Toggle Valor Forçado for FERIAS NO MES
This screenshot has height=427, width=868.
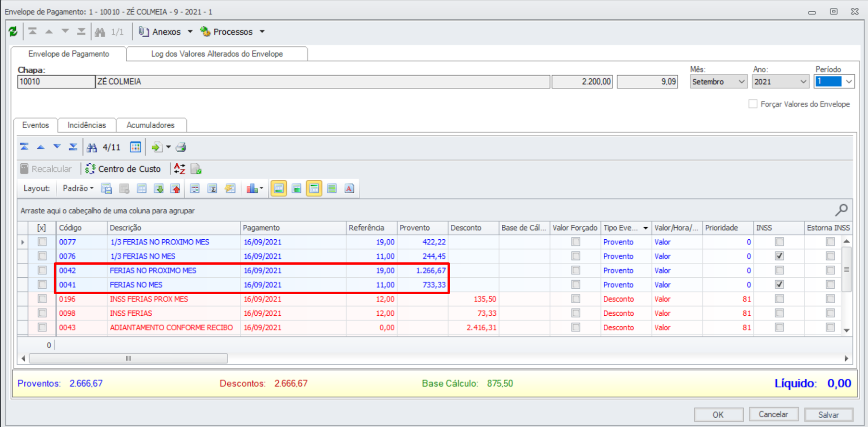[576, 284]
